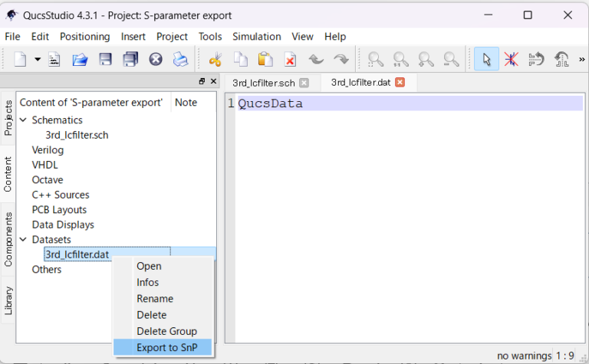Choose Export to SnP from context menu

[165, 347]
